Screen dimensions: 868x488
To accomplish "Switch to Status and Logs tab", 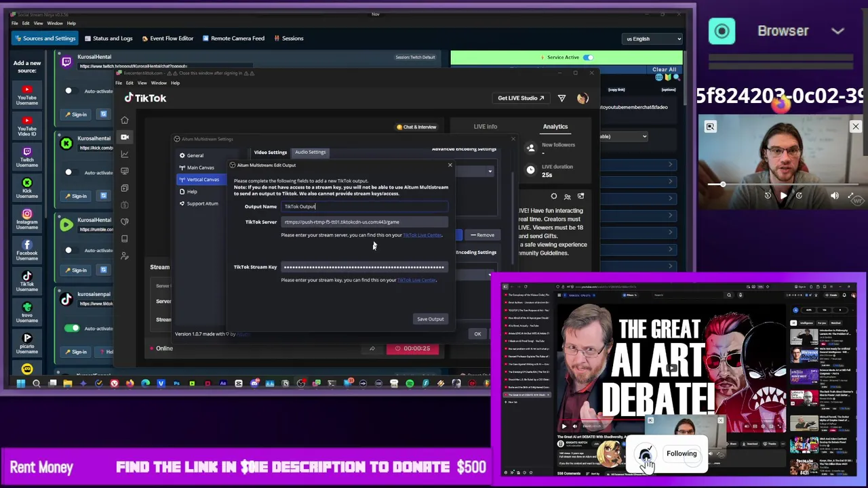I will [x=108, y=39].
